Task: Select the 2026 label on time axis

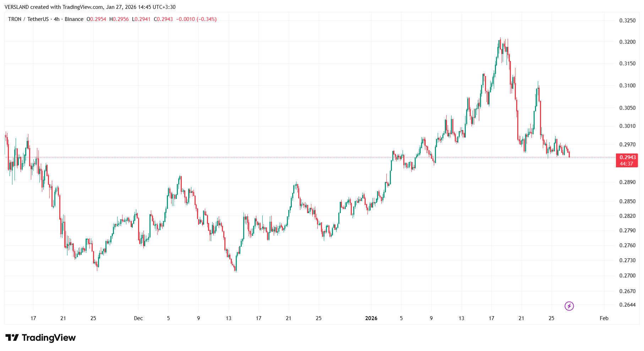Action: coord(371,318)
